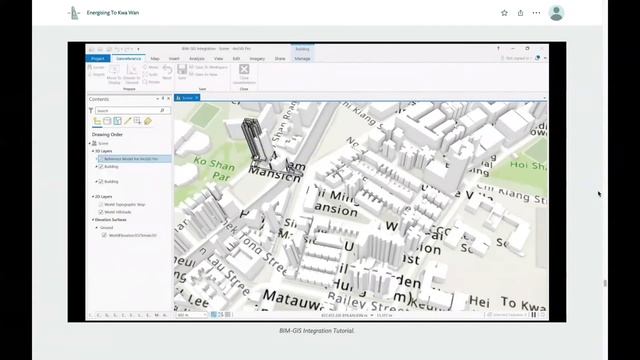Screen dimensions: 640x360
Task: Open the Imagery ribbon tab
Action: [257, 59]
